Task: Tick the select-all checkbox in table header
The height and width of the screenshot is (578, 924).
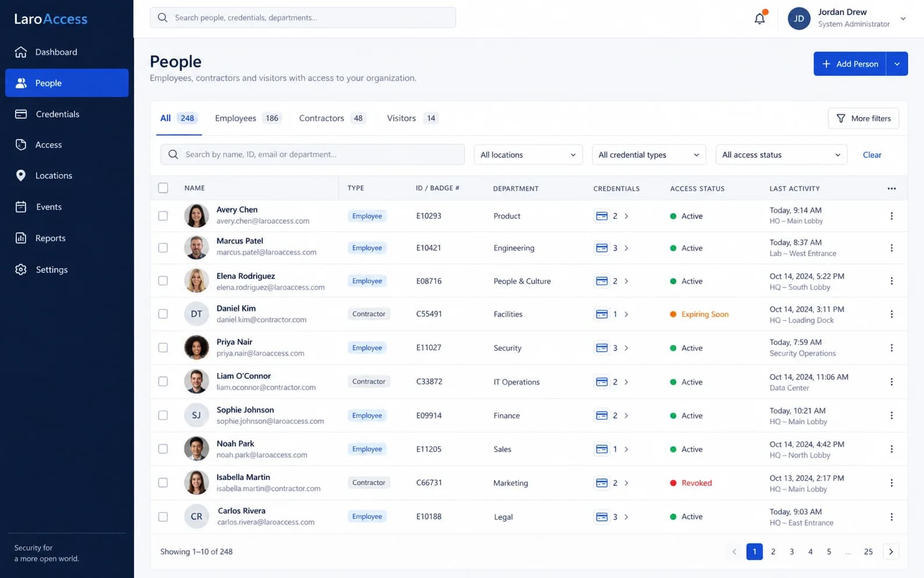Action: (163, 188)
